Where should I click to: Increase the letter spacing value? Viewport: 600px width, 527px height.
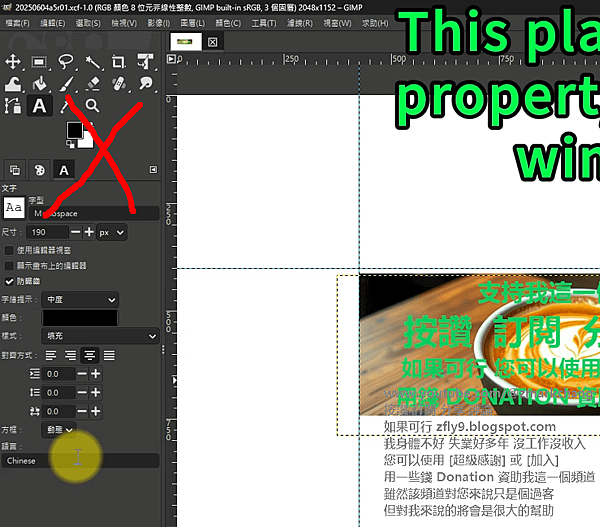(96, 411)
